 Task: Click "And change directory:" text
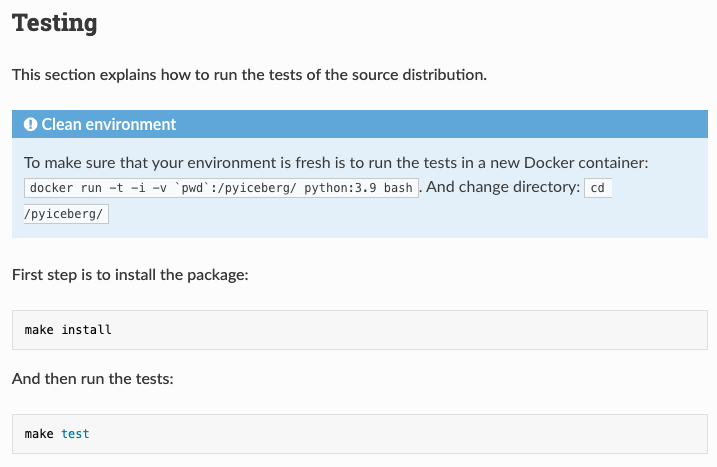502,187
